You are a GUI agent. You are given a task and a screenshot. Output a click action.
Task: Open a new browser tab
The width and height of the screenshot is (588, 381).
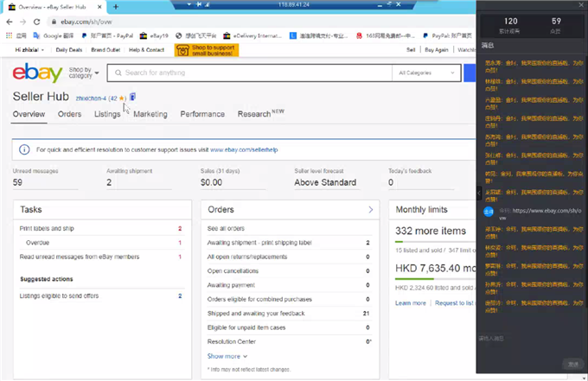[x=116, y=7]
